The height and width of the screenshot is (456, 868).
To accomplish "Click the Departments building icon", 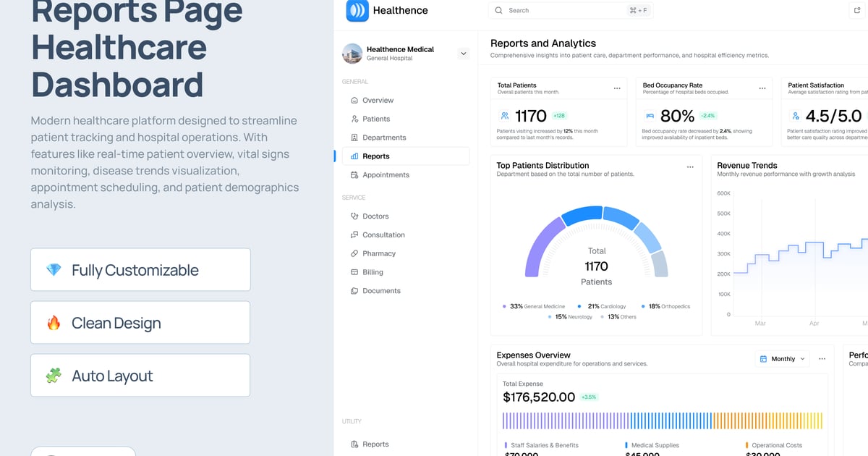I will pos(354,138).
